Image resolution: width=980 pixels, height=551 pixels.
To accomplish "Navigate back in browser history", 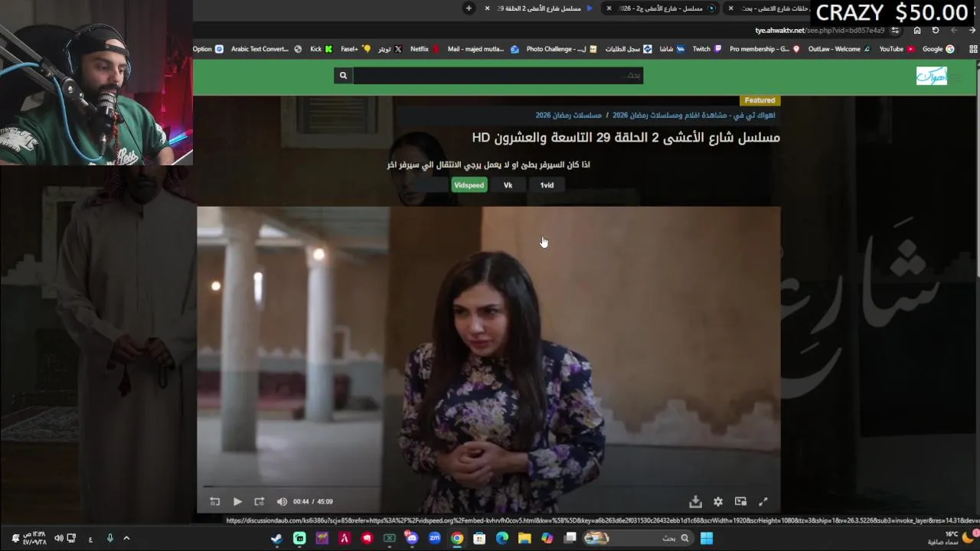I will [972, 31].
